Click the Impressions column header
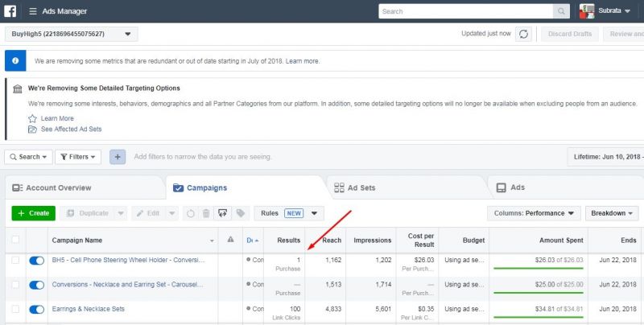644x325 pixels. [x=373, y=241]
